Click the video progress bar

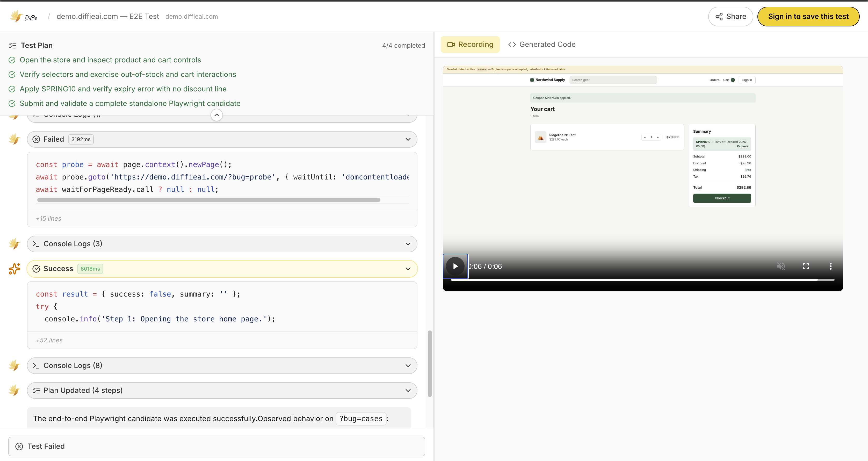click(x=642, y=280)
